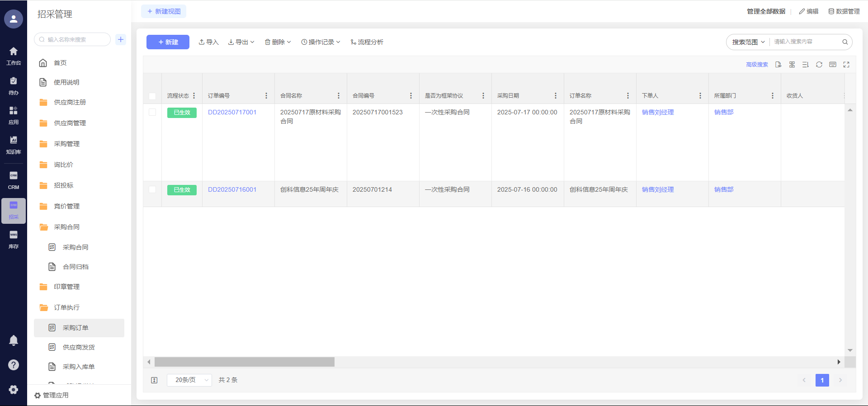The height and width of the screenshot is (406, 868).
Task: Open the notifications bell icon
Action: (x=14, y=340)
